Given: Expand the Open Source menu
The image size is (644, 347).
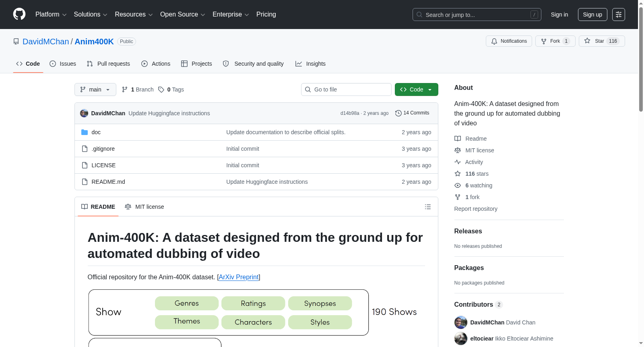Looking at the screenshot, I should [x=183, y=15].
